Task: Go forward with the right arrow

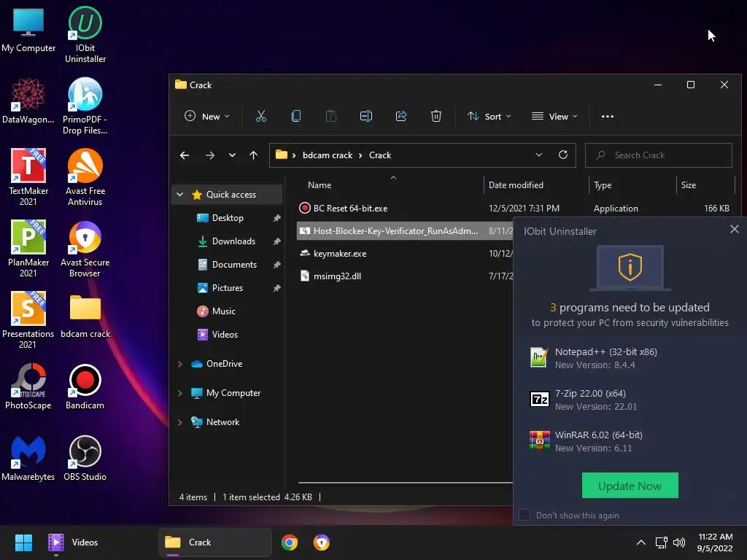Action: [x=209, y=155]
